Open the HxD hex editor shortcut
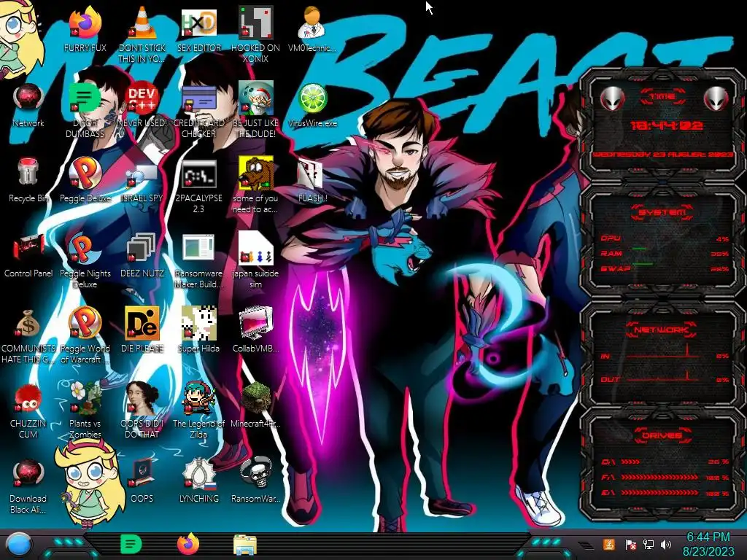Screen dimensions: 747x560 tap(198, 23)
